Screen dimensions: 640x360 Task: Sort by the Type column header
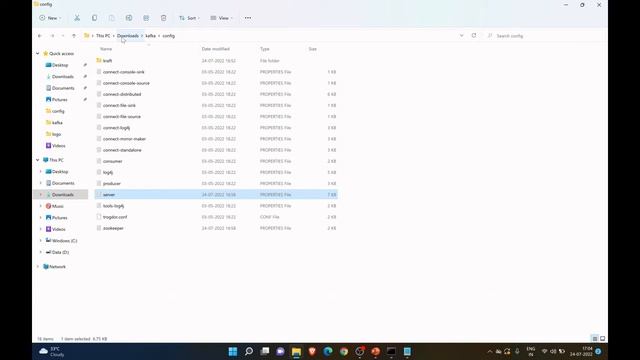tap(264, 49)
